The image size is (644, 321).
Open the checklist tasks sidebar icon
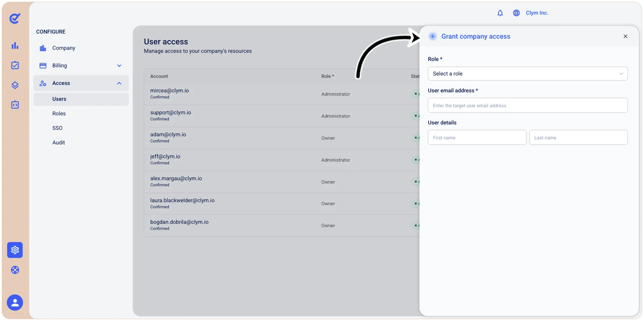(15, 65)
